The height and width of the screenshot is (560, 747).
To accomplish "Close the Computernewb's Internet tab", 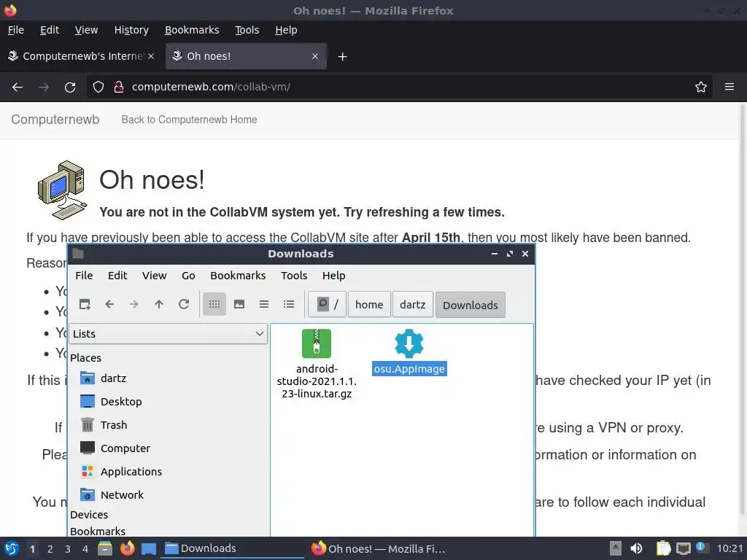I will tap(151, 56).
